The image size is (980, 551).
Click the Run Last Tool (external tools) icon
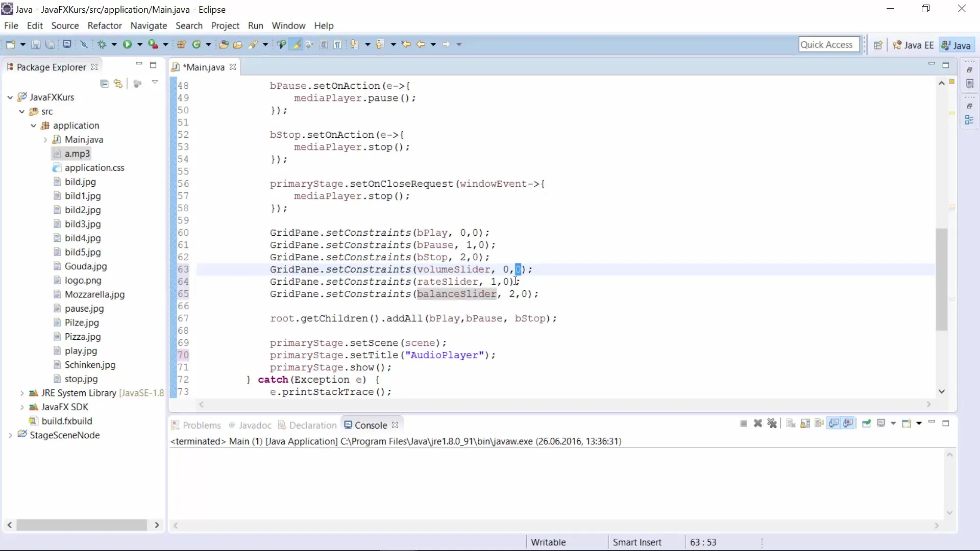[x=153, y=45]
